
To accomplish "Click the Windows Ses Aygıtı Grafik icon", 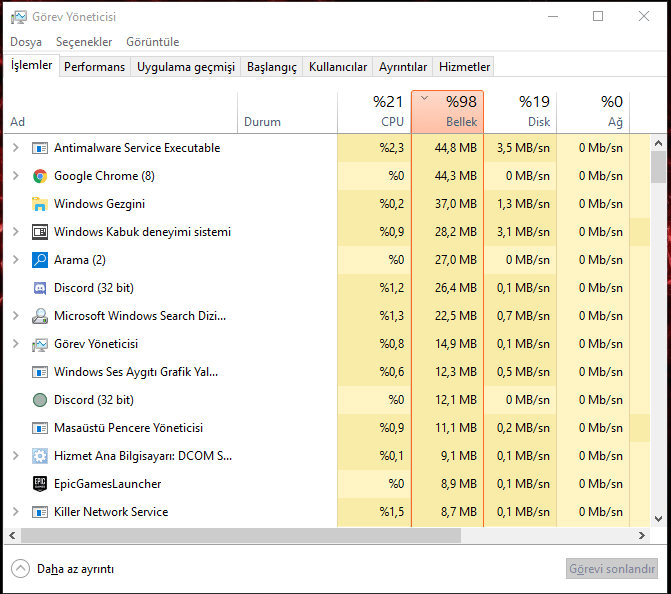I will click(x=40, y=372).
